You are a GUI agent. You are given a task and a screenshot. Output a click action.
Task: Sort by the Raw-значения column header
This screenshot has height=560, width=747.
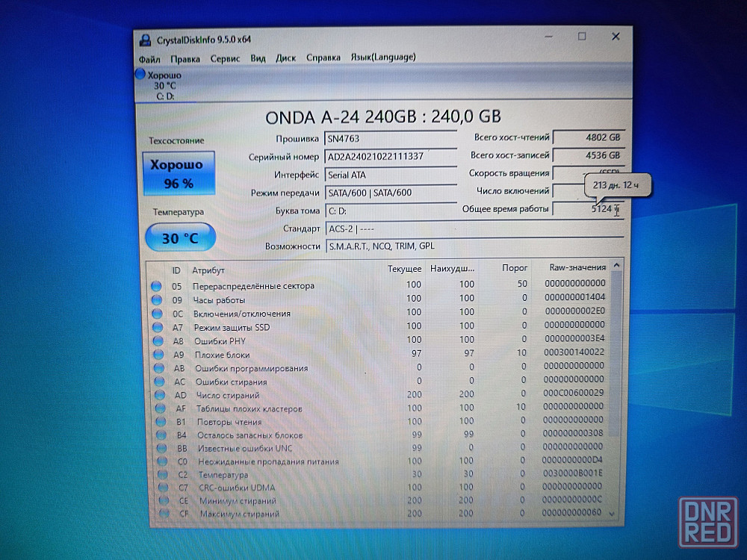pyautogui.click(x=577, y=267)
